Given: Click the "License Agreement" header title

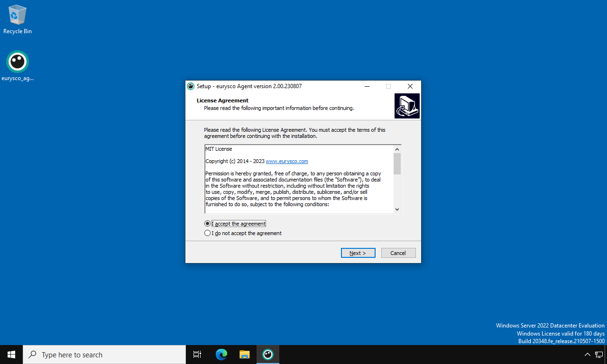Looking at the screenshot, I should (x=222, y=100).
